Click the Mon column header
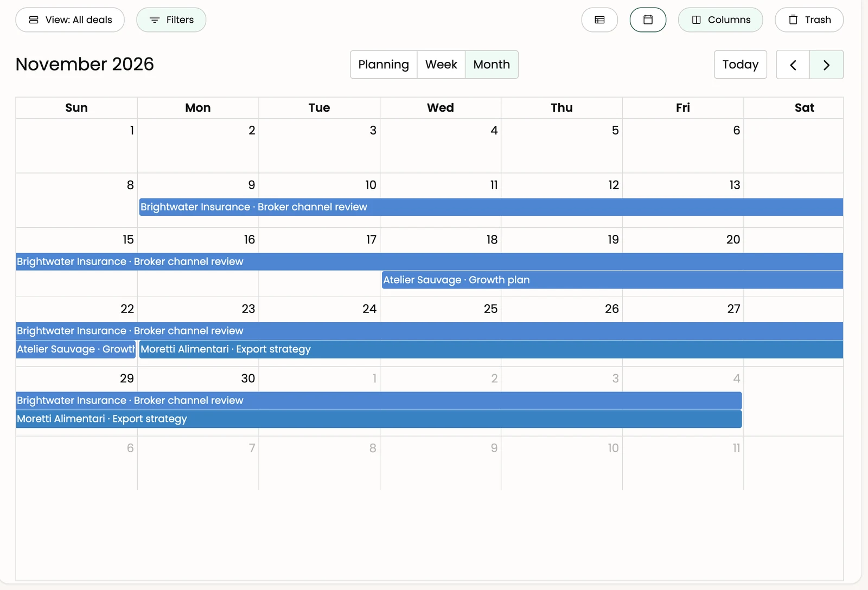Image resolution: width=868 pixels, height=590 pixels. (198, 108)
